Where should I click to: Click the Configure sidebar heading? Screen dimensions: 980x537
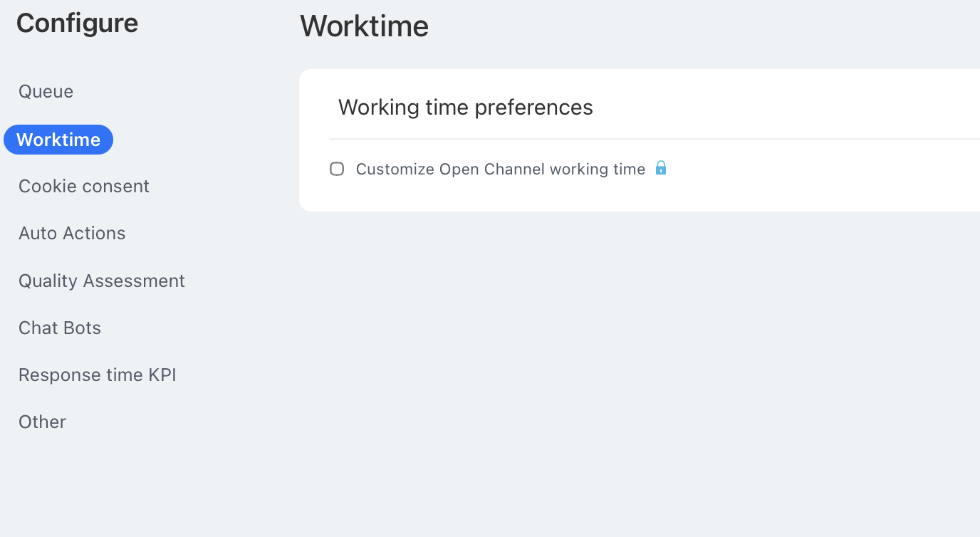77,24
